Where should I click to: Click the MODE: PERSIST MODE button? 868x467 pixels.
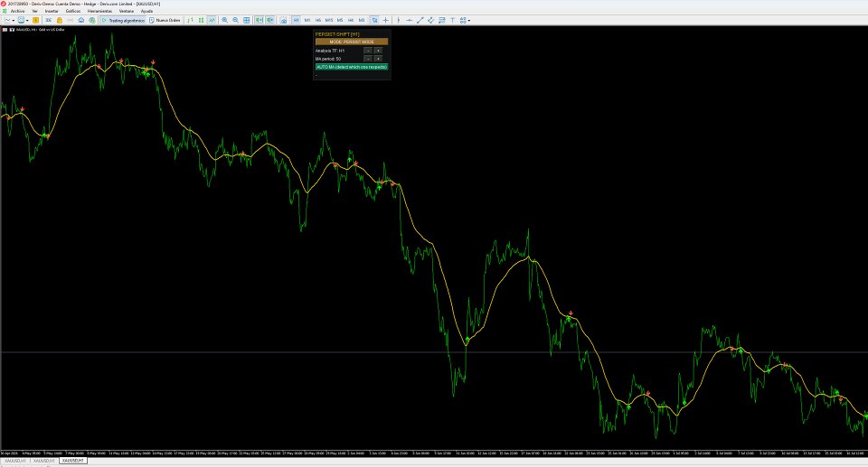352,42
